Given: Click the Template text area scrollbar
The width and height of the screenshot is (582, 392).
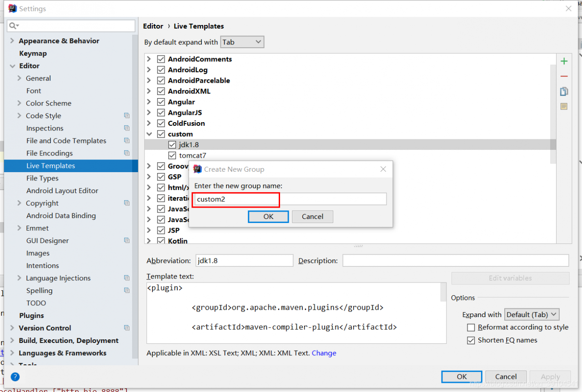Looking at the screenshot, I should 443,292.
